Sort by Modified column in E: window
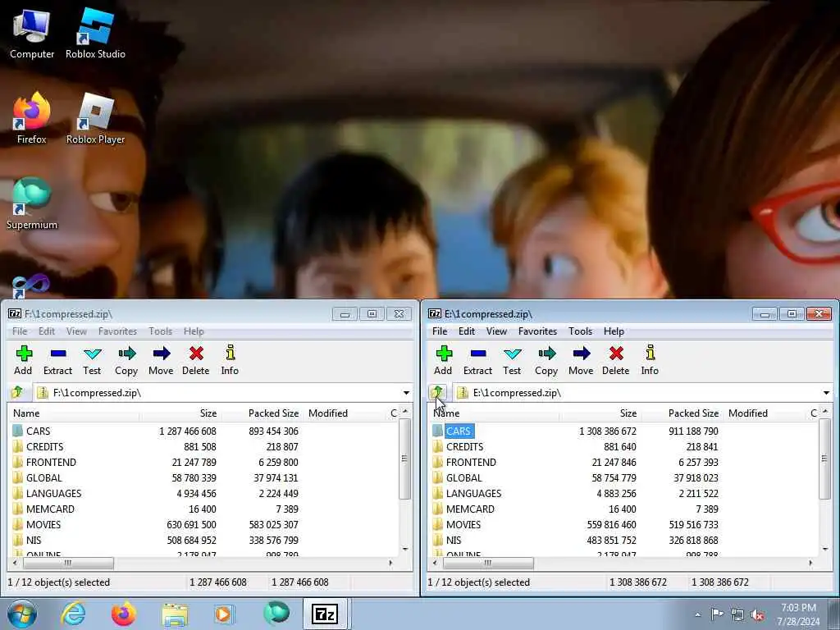 point(764,413)
